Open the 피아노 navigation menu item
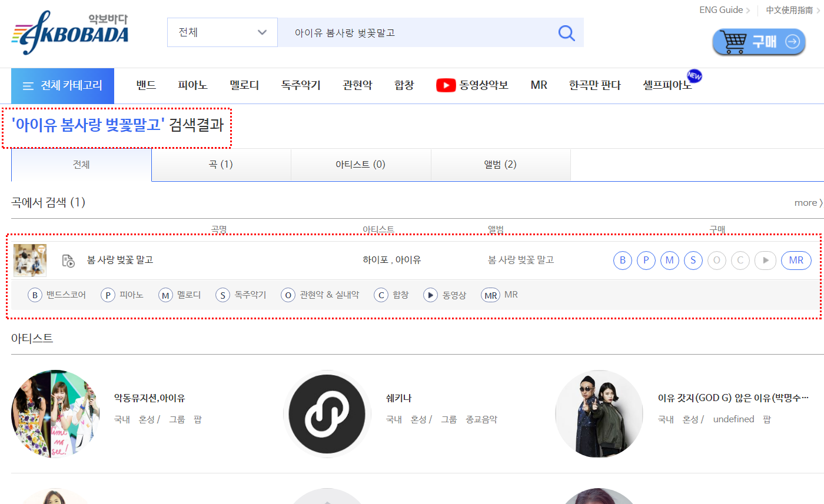824x504 pixels. coord(192,85)
